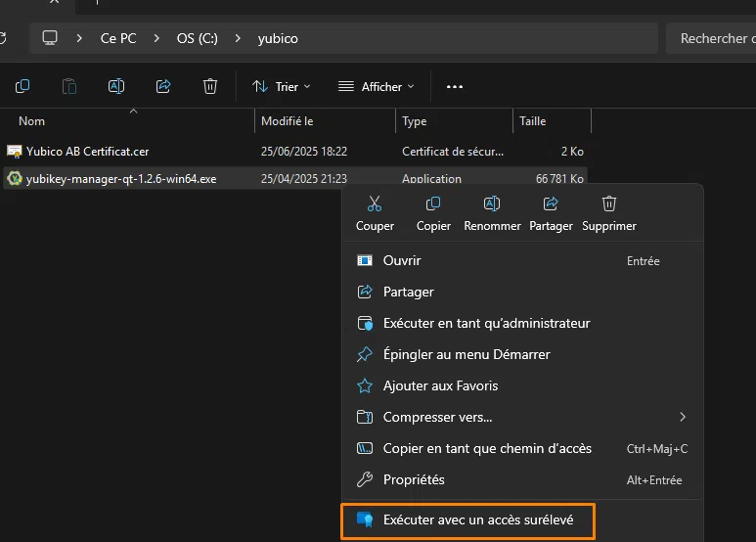Click date 25/04/2025 21:23
Screen dimensions: 756x542
pos(304,179)
